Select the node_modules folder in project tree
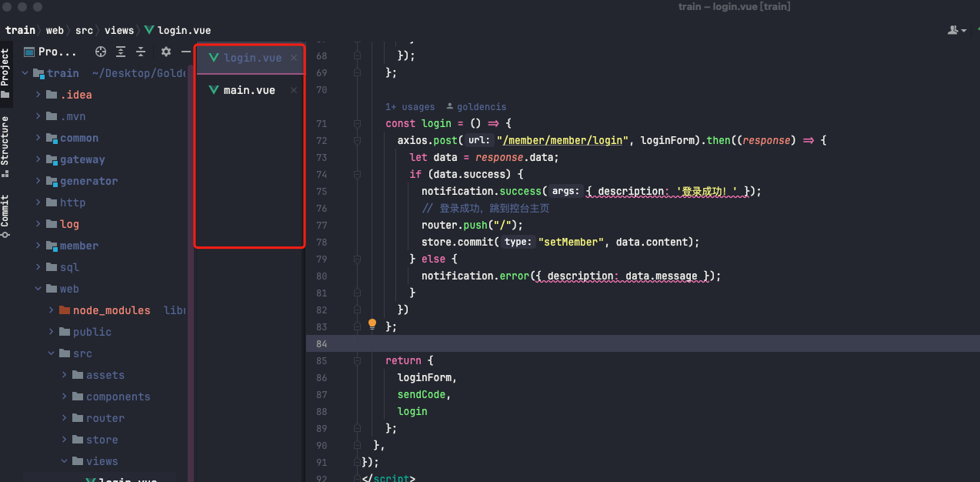The width and height of the screenshot is (980, 482). click(x=111, y=310)
